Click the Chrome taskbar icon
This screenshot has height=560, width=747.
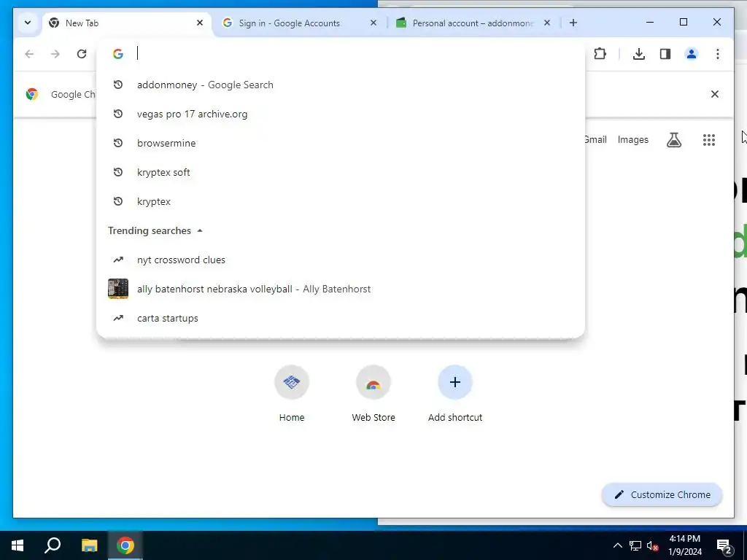[125, 545]
